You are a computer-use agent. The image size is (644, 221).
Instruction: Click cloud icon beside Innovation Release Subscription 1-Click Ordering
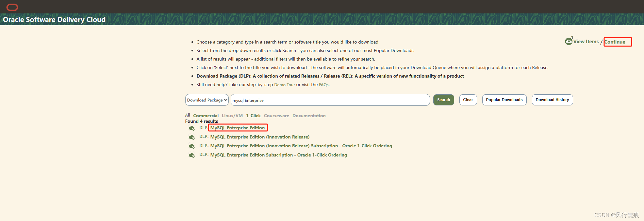pyautogui.click(x=192, y=146)
